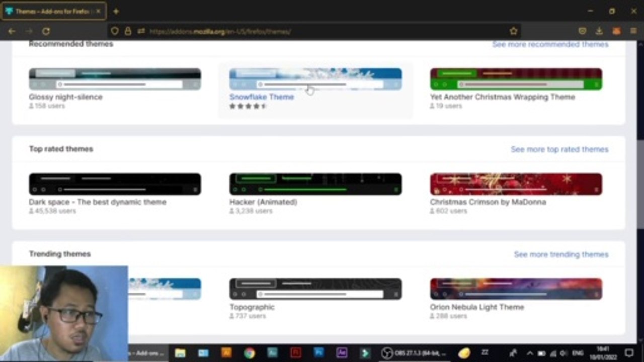
Task: Open the Glossy night-silence theme preview
Action: coord(115,79)
